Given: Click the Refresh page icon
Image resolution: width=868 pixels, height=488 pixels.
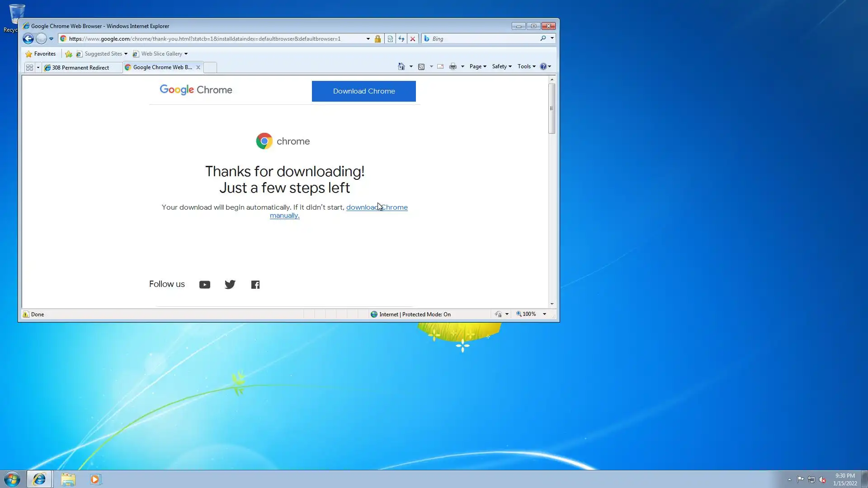Looking at the screenshot, I should 401,39.
